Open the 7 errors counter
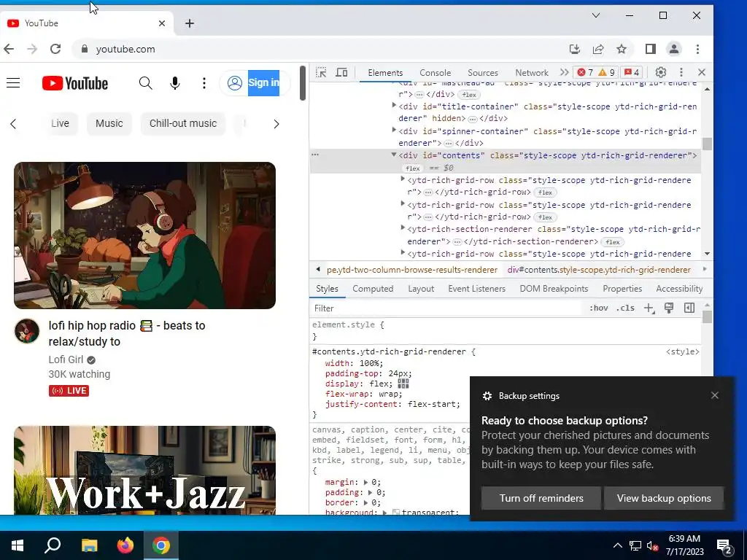 click(x=585, y=72)
